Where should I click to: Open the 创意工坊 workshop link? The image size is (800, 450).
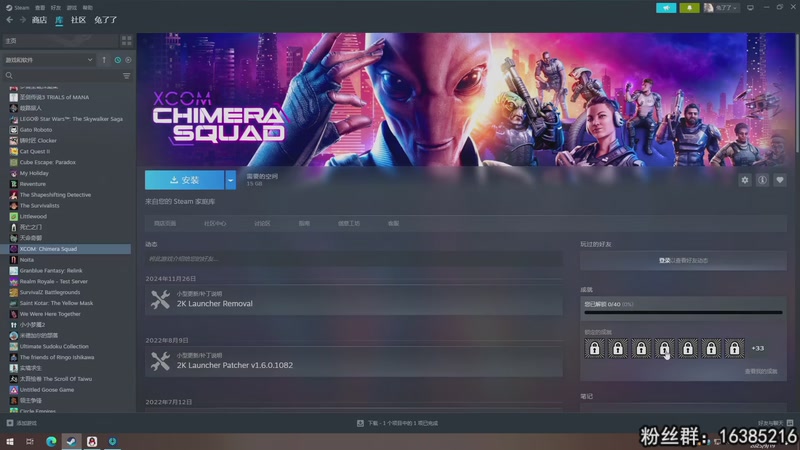[x=348, y=223]
